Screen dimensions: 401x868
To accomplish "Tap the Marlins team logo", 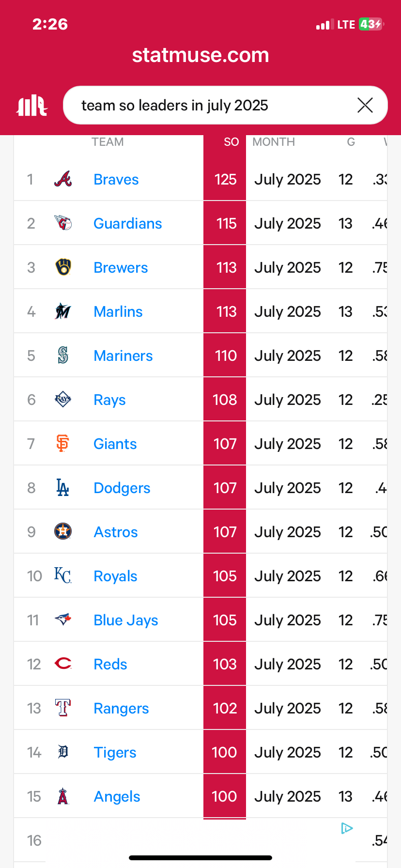I will pos(63,311).
